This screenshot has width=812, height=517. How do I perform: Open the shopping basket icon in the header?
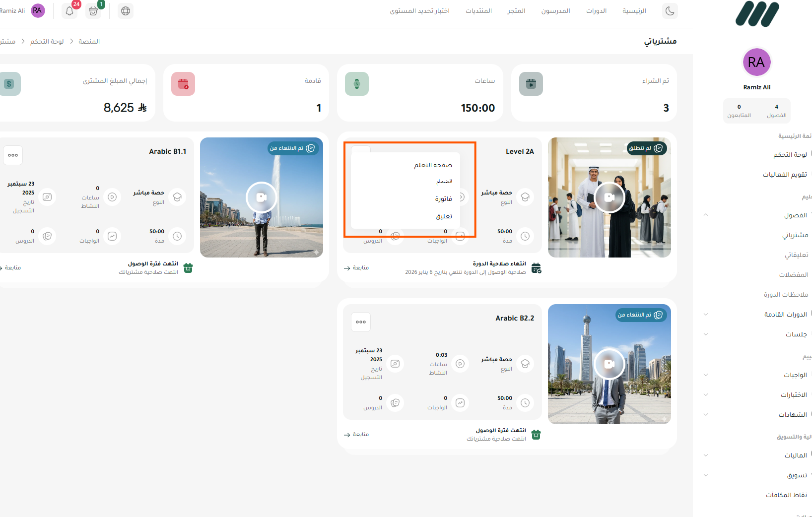[x=93, y=11]
